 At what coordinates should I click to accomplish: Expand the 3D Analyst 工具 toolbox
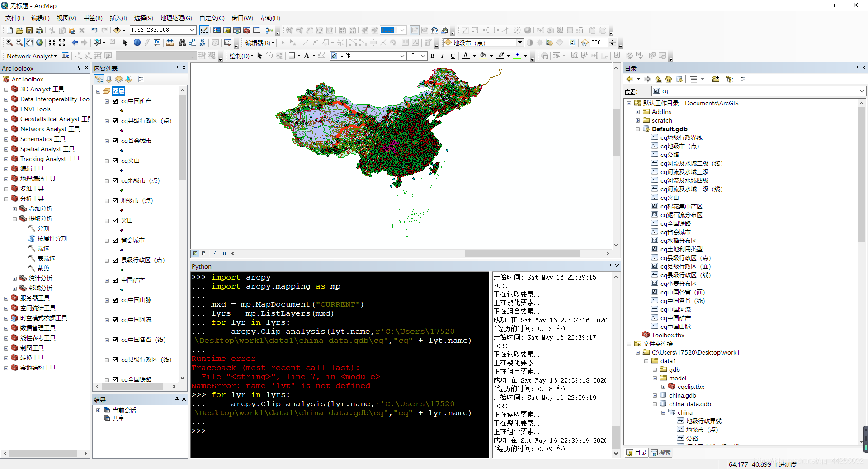[6, 90]
